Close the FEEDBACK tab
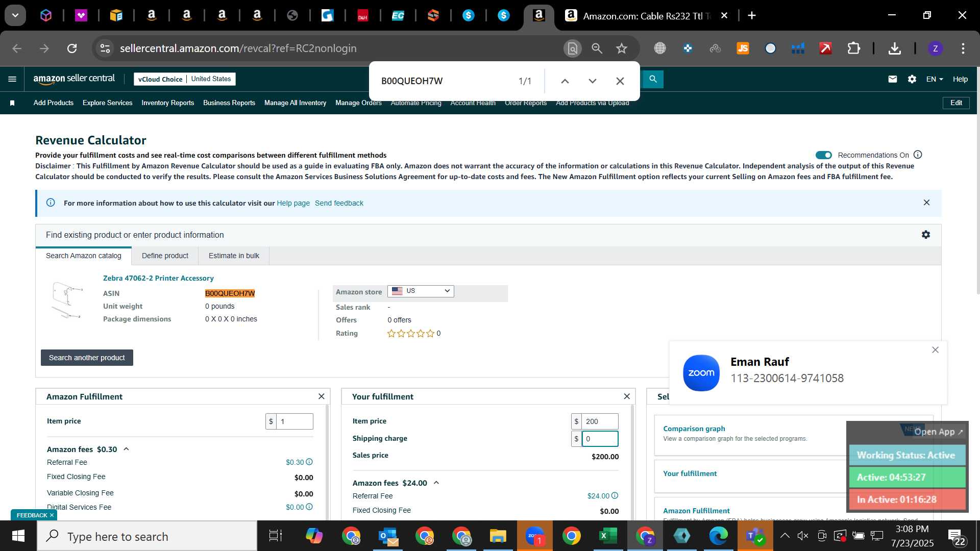Viewport: 980px width, 551px height. (52, 515)
